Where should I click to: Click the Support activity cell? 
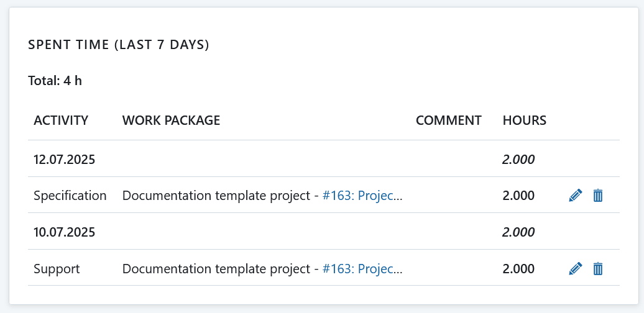57,269
